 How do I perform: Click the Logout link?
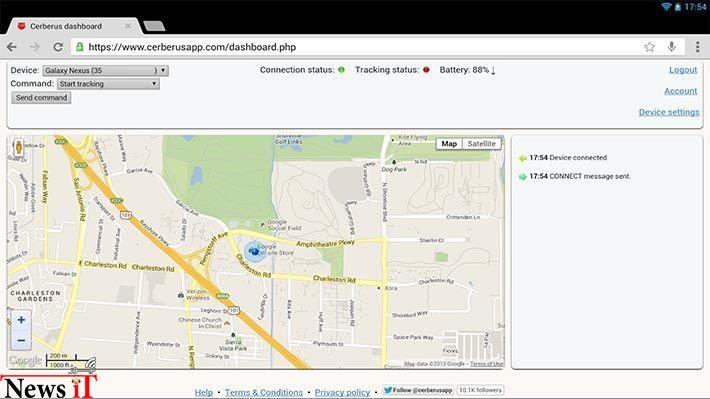683,70
